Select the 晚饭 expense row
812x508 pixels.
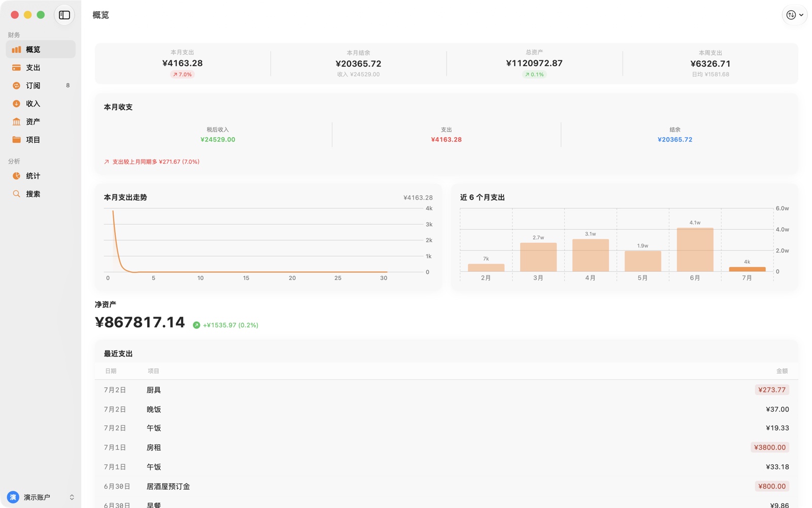446,409
